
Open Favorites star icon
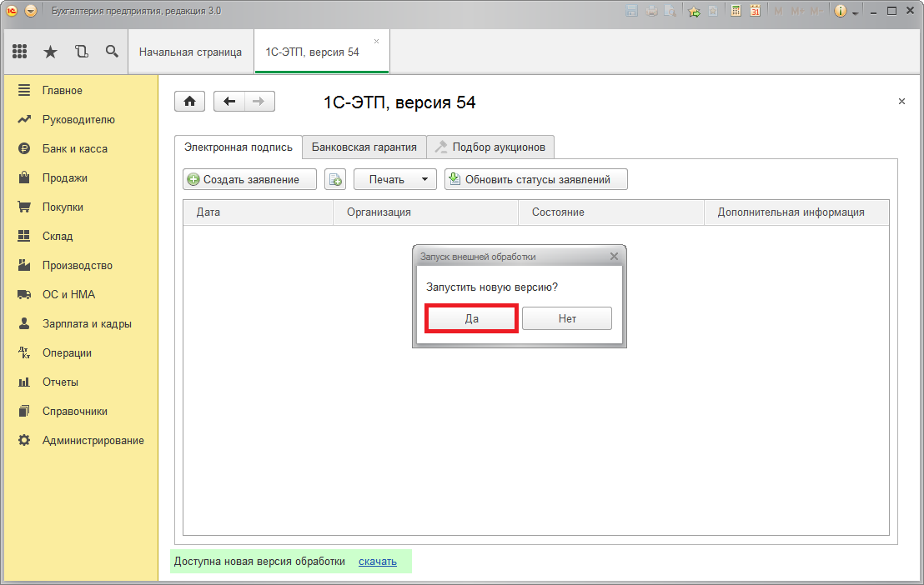50,52
